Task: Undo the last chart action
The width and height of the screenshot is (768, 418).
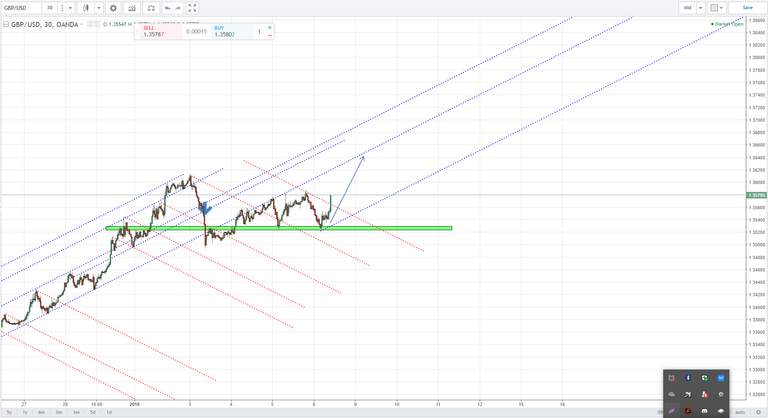Action: click(168, 8)
